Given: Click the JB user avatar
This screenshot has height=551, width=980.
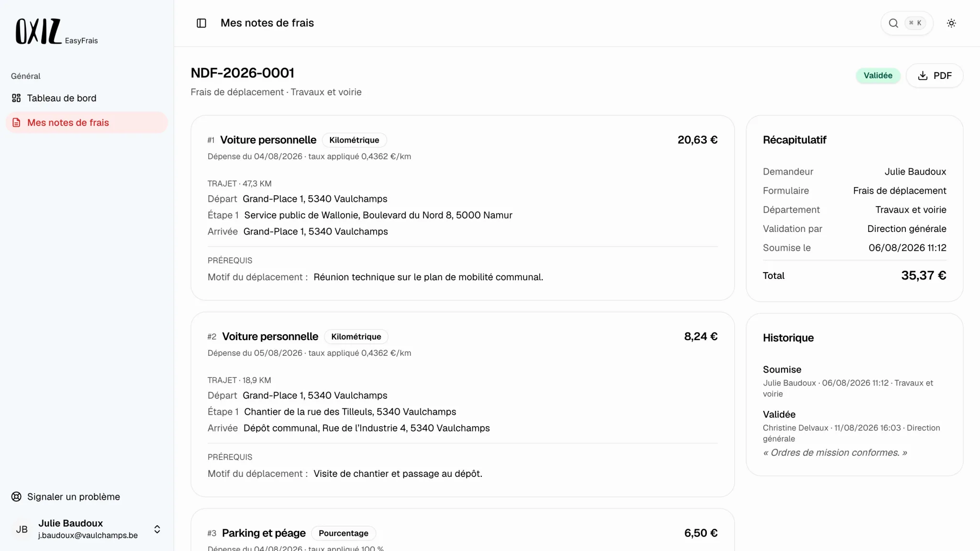Looking at the screenshot, I should point(22,529).
